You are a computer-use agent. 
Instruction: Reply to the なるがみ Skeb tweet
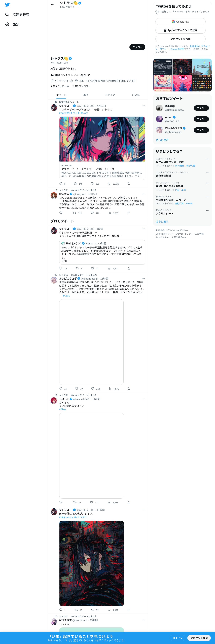pos(61,213)
